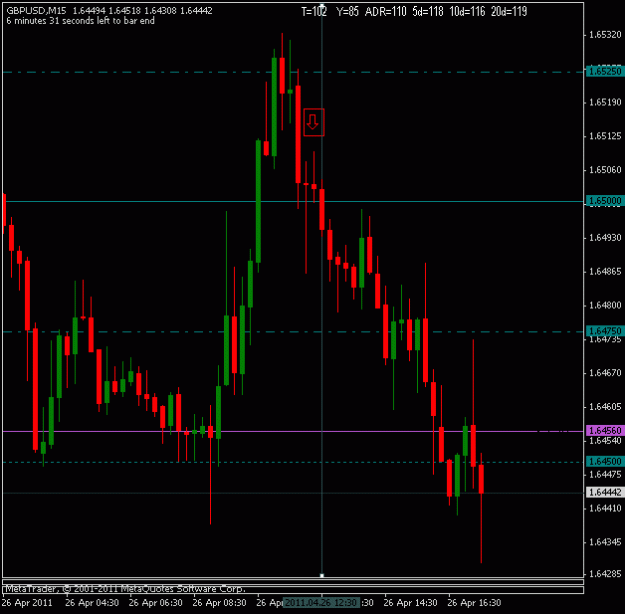Select the Y=85 indicator label
This screenshot has height=614, width=625.
click(x=347, y=12)
